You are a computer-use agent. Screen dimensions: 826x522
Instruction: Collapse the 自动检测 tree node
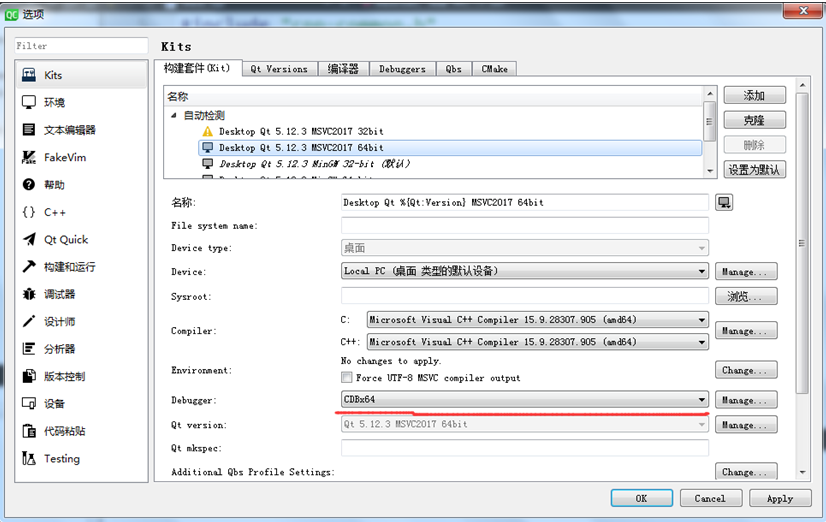point(173,115)
